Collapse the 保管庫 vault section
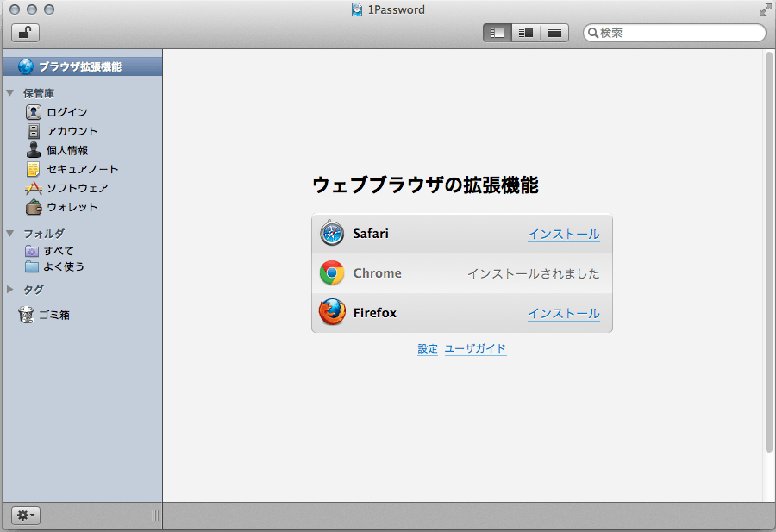The height and width of the screenshot is (532, 776). click(10, 93)
